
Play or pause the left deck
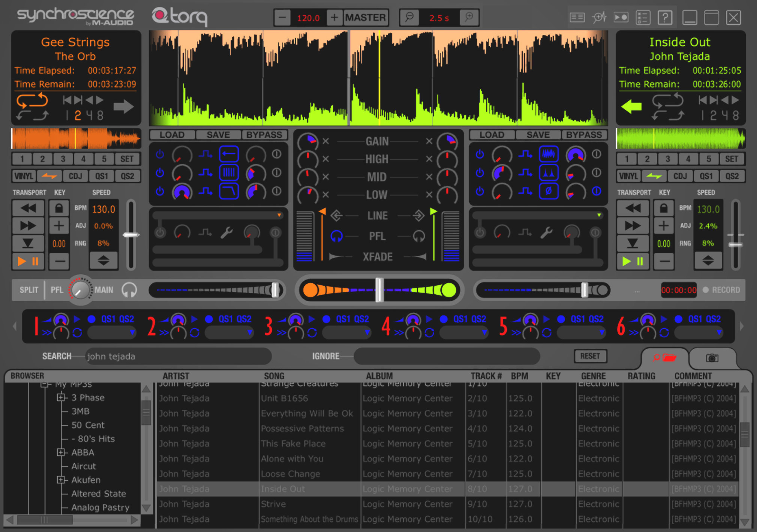(x=28, y=261)
